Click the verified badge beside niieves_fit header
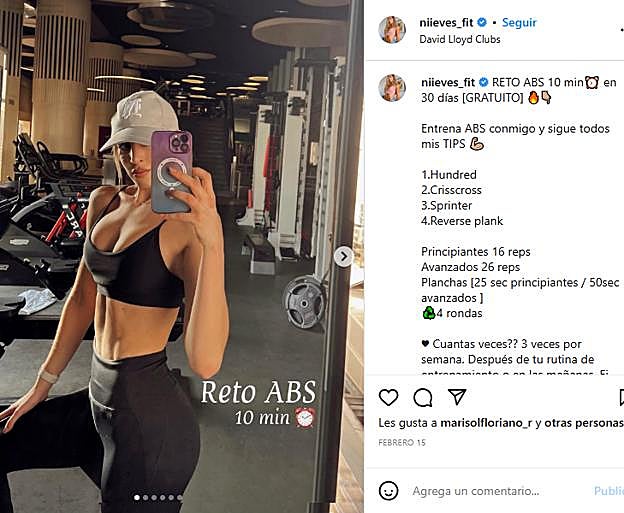 (482, 23)
